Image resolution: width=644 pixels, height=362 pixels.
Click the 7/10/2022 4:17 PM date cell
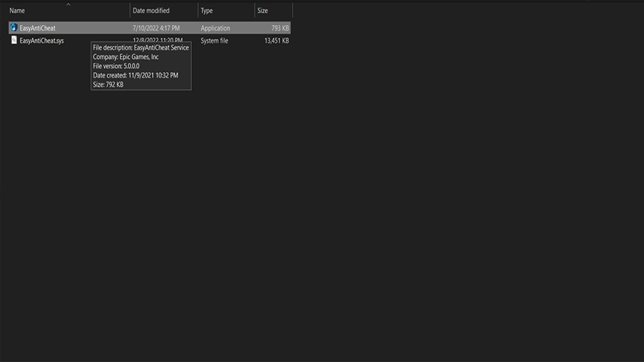click(156, 28)
